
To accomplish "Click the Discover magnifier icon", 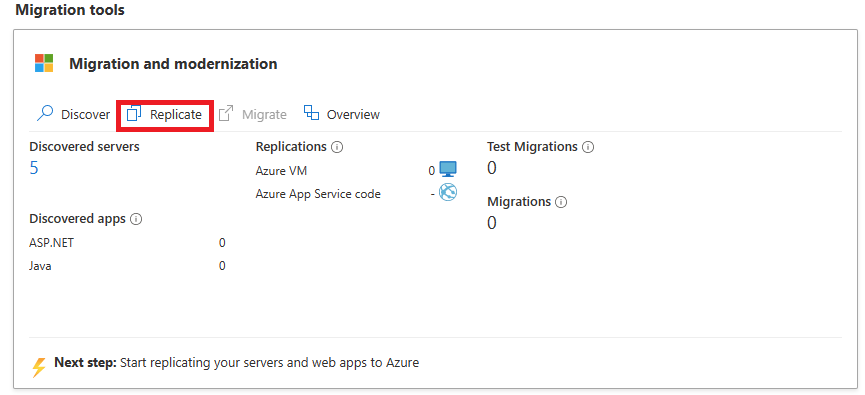I will click(x=45, y=114).
